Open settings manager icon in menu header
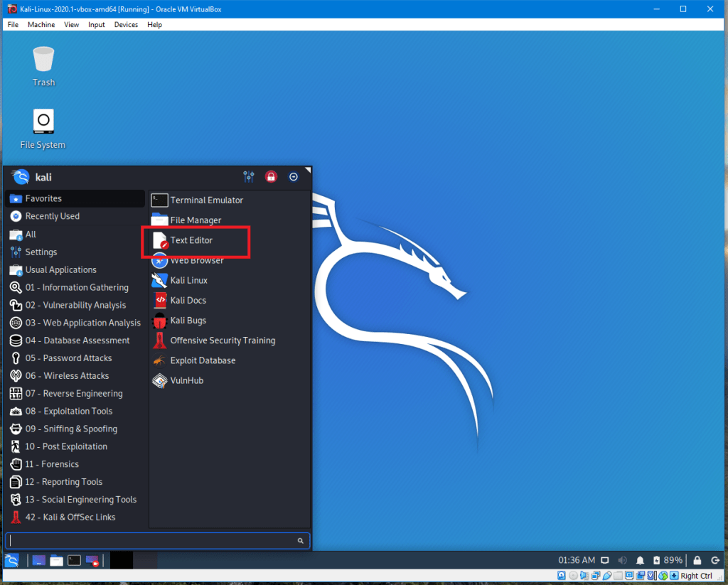Screen dimensions: 728x585 pyautogui.click(x=249, y=177)
